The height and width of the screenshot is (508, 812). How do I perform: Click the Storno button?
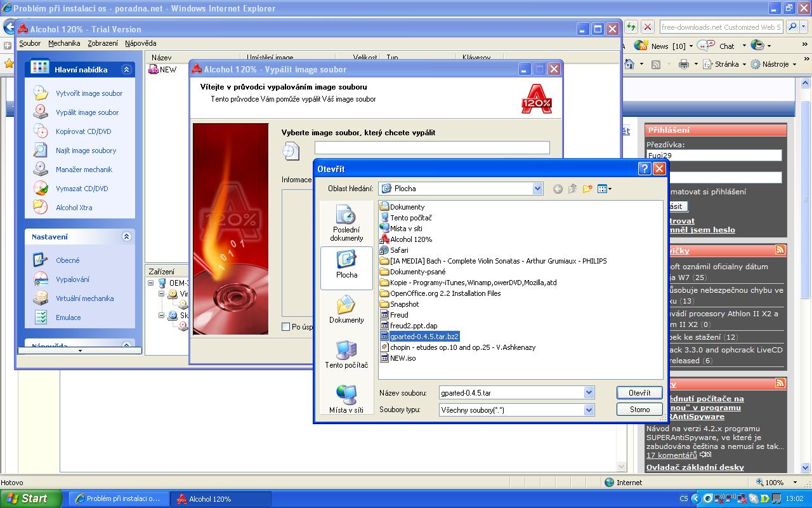pyautogui.click(x=639, y=410)
